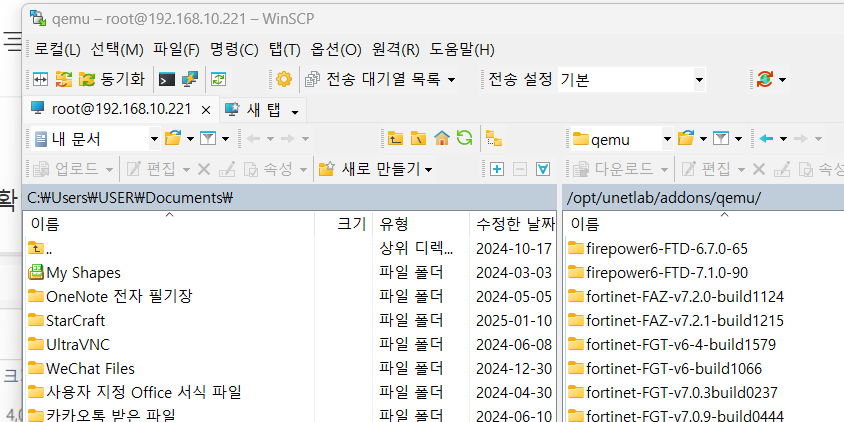Screen dimensions: 844x422
Task: Expand dropdown arrow next to reconnect icon
Action: tap(782, 80)
